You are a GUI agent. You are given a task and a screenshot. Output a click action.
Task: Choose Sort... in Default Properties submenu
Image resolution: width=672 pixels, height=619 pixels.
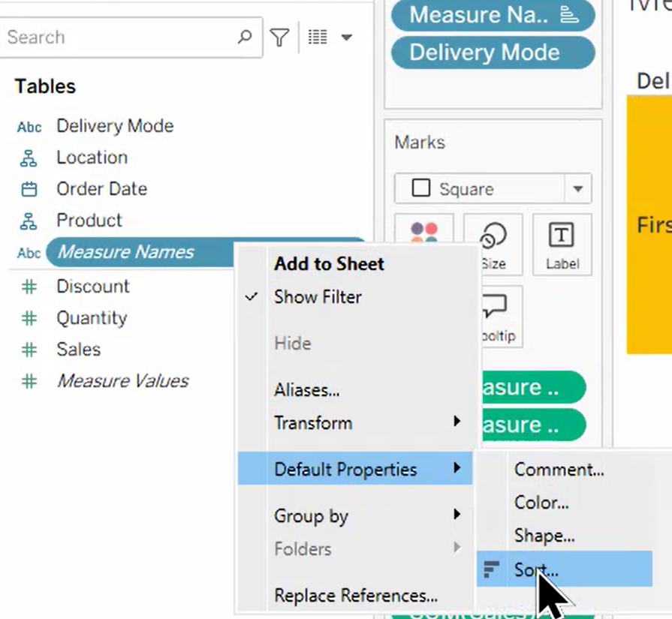click(565, 569)
